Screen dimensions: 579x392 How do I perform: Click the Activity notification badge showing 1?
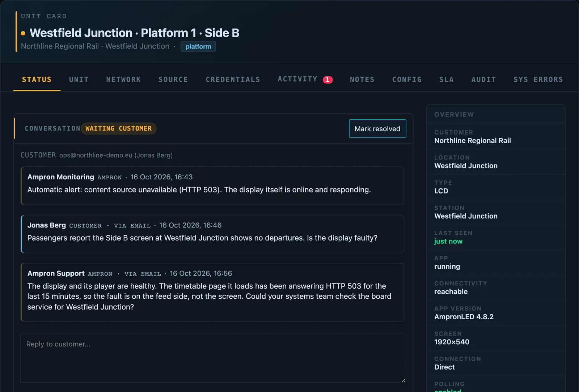[327, 80]
